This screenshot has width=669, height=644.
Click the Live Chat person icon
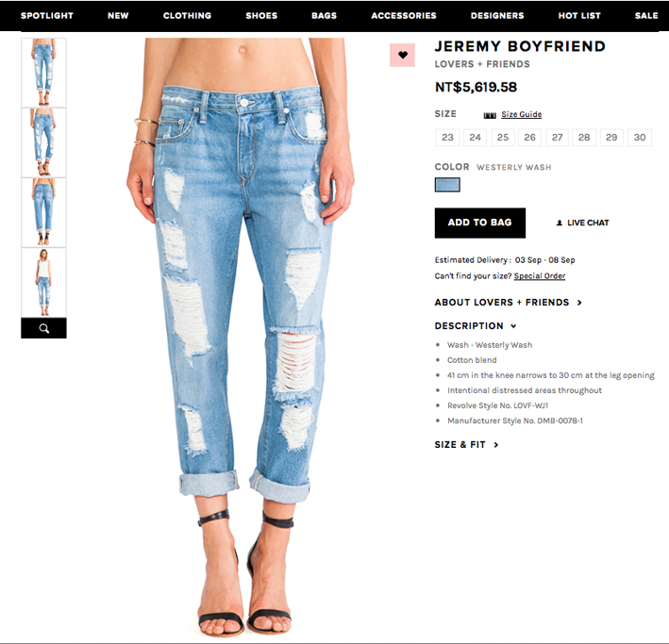pos(560,223)
